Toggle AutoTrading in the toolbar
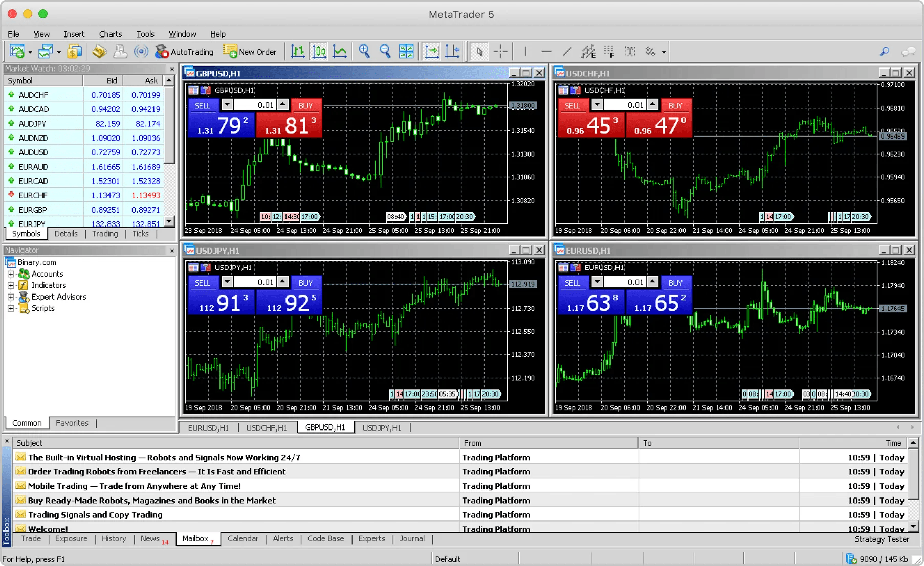The width and height of the screenshot is (924, 566). [185, 52]
